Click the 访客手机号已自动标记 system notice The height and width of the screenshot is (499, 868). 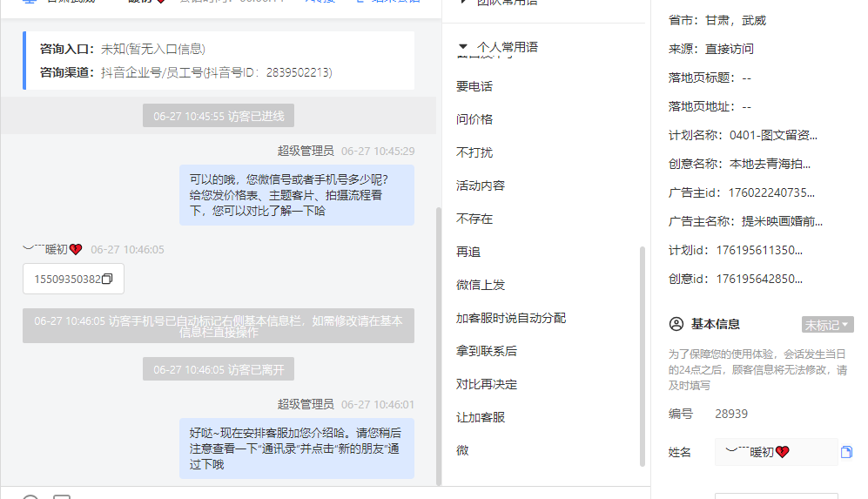pyautogui.click(x=219, y=326)
